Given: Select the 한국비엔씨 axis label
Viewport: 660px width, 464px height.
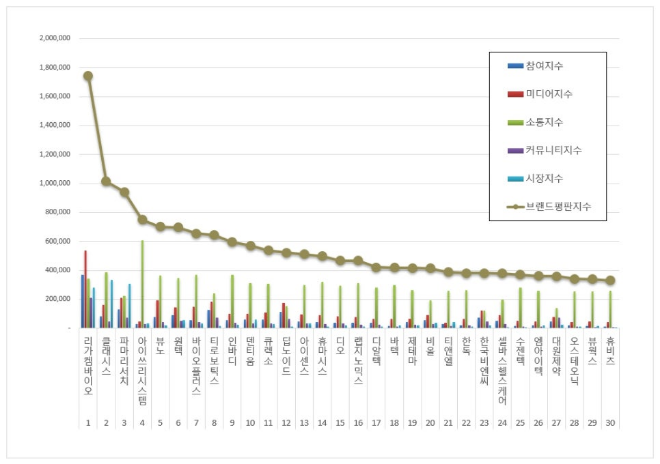Looking at the screenshot, I should coord(484,363).
